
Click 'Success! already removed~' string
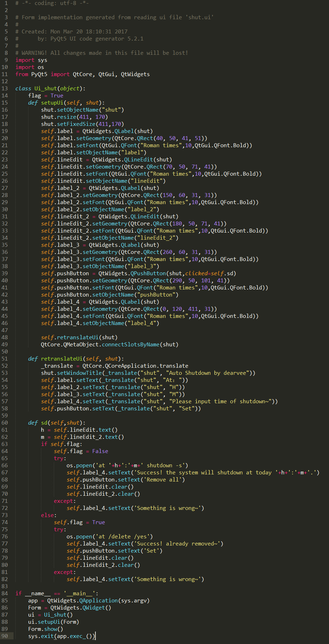[177, 544]
